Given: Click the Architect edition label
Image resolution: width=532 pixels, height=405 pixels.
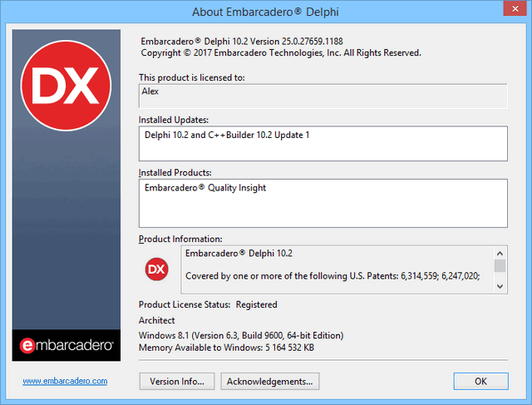Looking at the screenshot, I should (x=157, y=320).
